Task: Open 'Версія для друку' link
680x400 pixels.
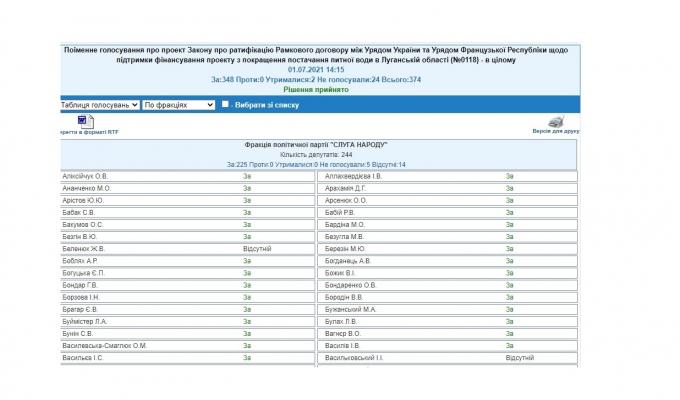Action: (556, 131)
